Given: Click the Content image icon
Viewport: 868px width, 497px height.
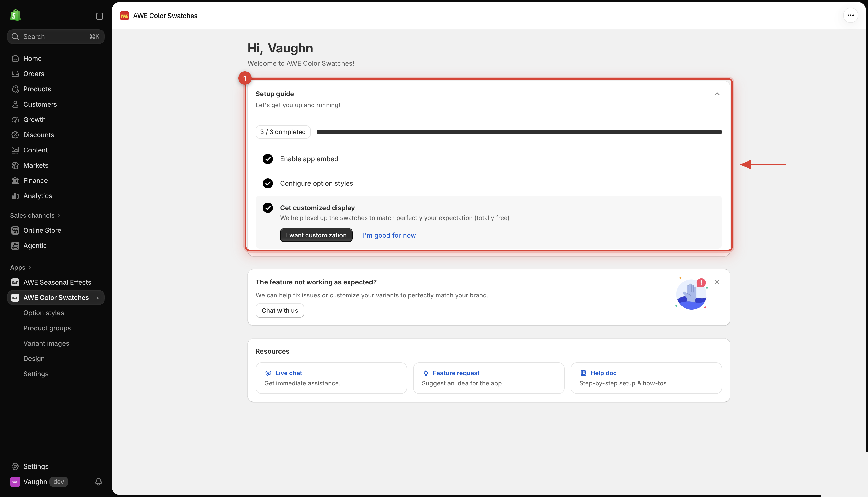Looking at the screenshot, I should tap(15, 150).
